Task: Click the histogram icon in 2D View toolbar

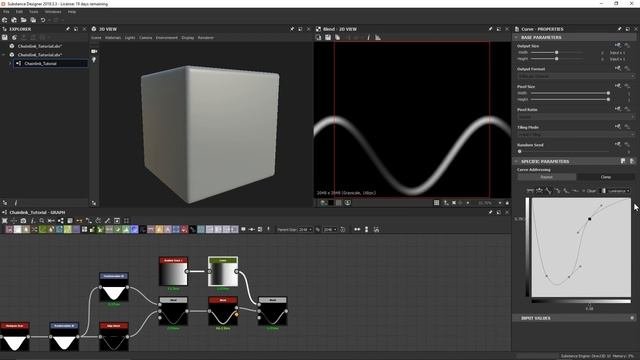Action: (378, 38)
